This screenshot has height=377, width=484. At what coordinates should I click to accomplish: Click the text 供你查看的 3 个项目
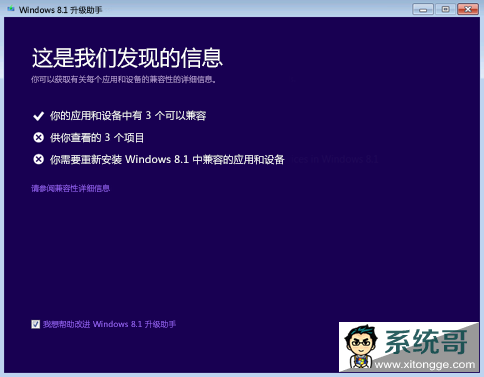97,137
